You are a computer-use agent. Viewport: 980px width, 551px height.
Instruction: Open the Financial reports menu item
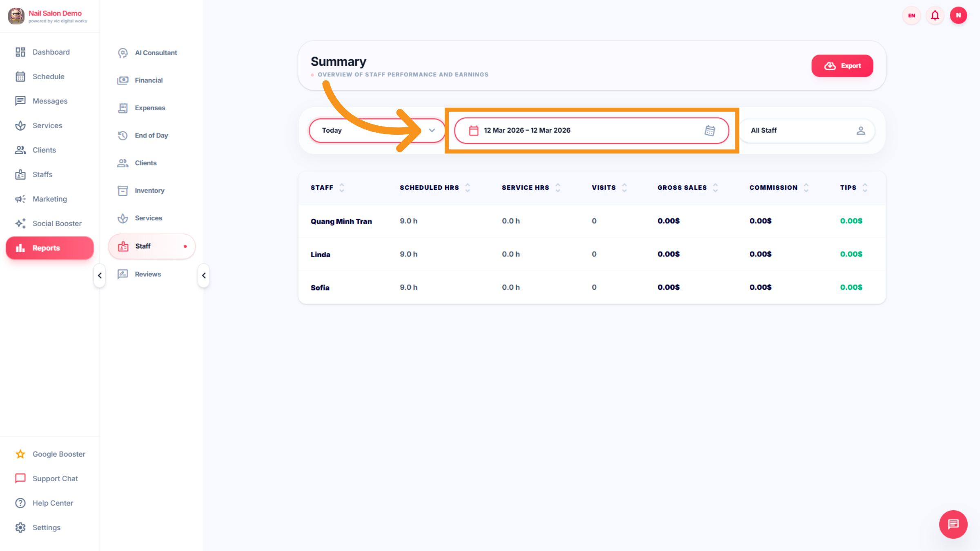pyautogui.click(x=149, y=80)
